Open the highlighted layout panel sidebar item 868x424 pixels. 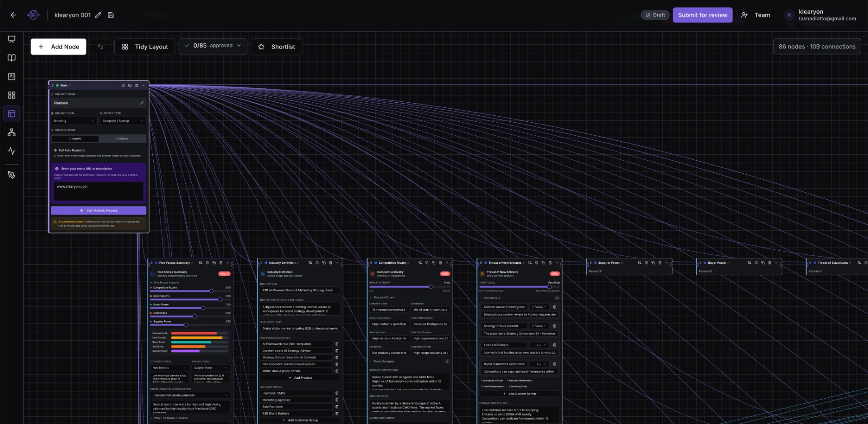(12, 114)
